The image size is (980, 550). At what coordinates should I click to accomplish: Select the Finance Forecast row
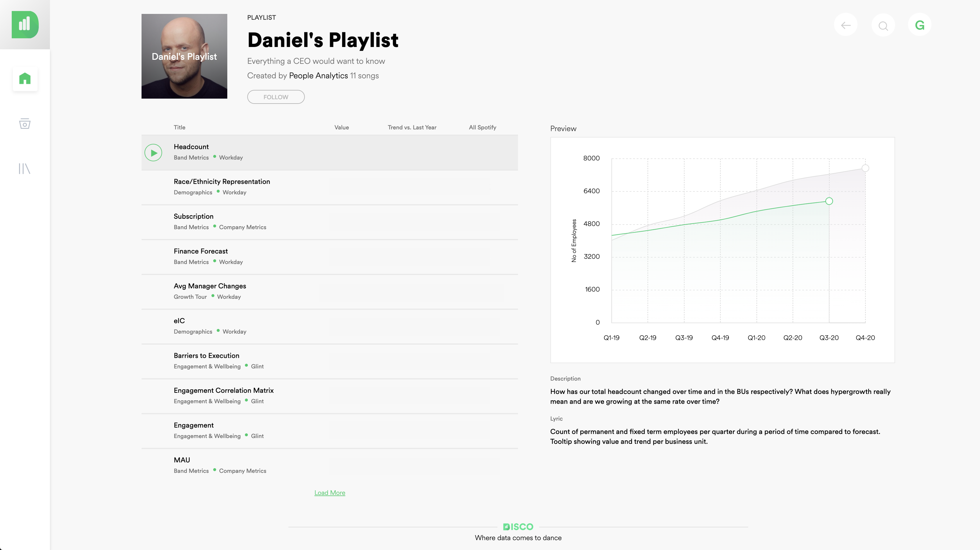[x=330, y=257]
